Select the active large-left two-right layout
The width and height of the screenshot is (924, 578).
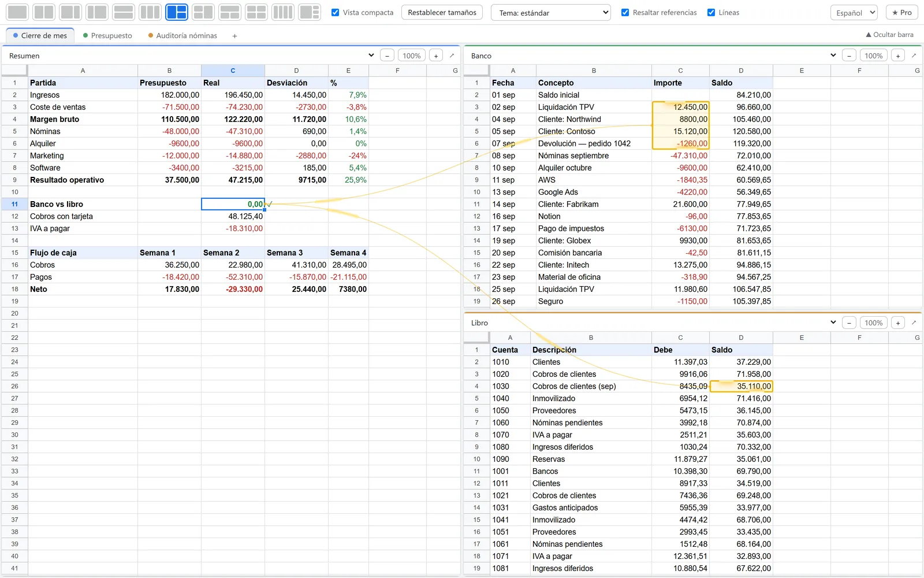tap(177, 12)
